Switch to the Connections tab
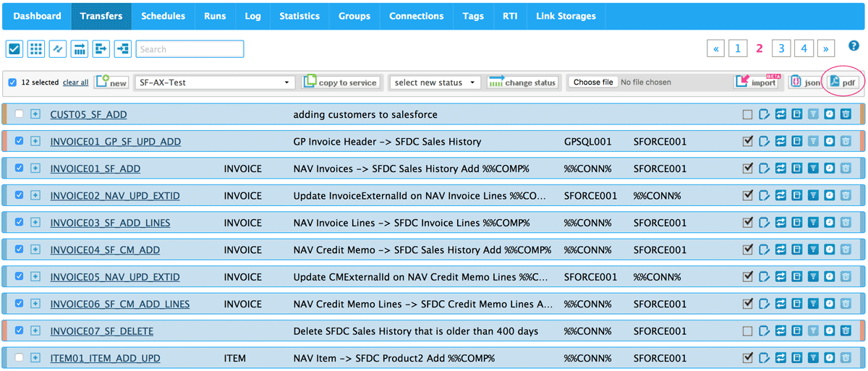This screenshot has height=371, width=868. [417, 16]
